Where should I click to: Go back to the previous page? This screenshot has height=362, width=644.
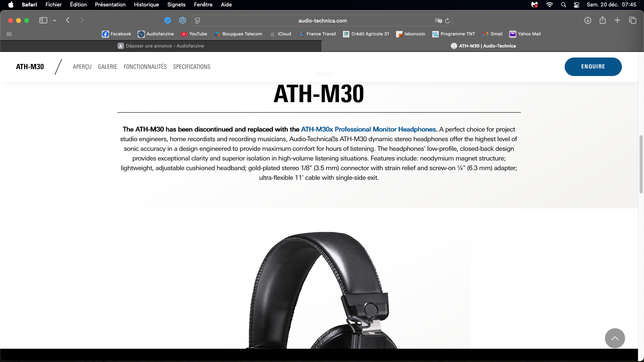pyautogui.click(x=68, y=20)
